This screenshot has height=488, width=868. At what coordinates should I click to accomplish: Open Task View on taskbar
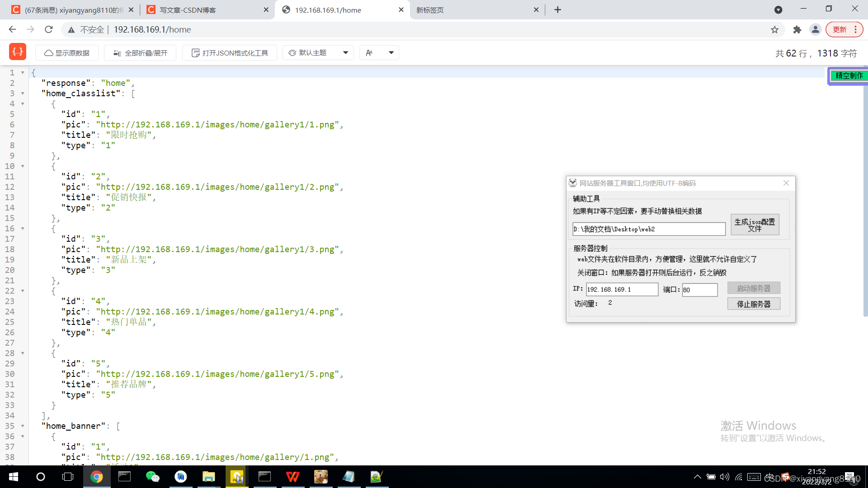(x=68, y=477)
